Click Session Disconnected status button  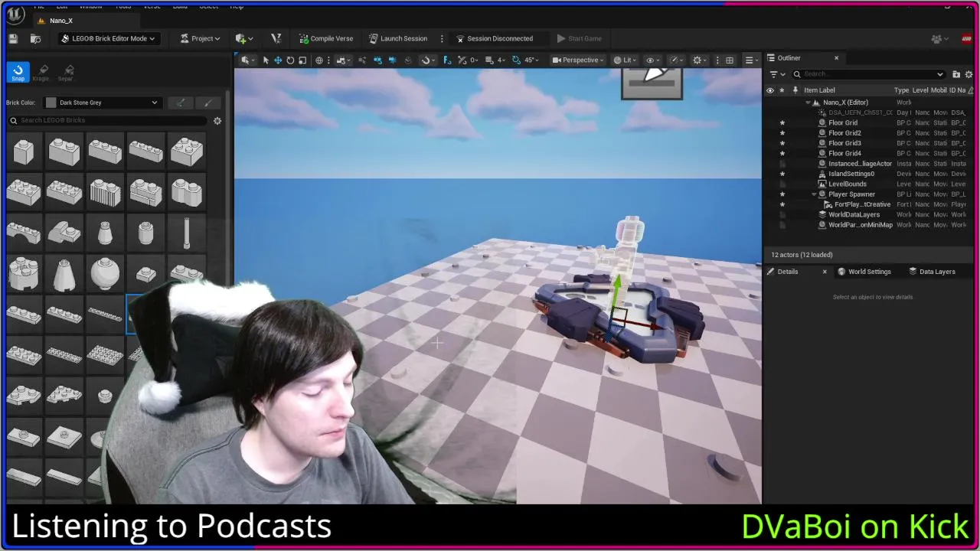point(494,38)
